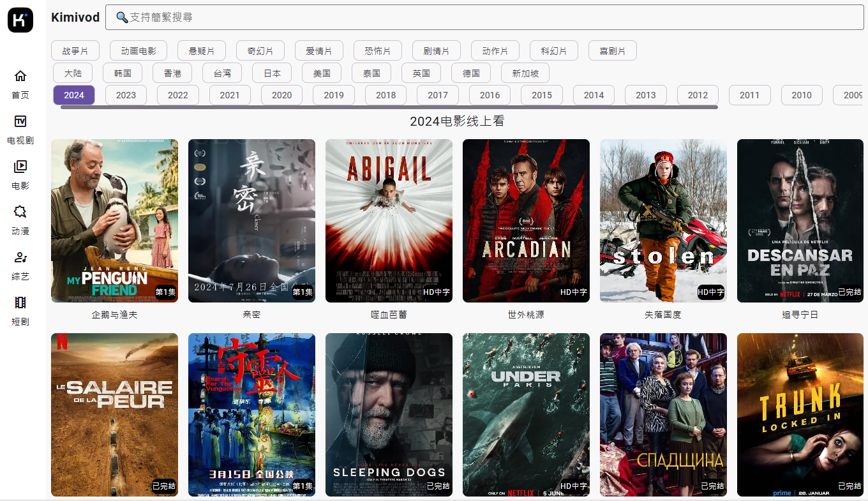Image resolution: width=868 pixels, height=501 pixels.
Task: Open the 电影 movies icon
Action: pos(20,167)
